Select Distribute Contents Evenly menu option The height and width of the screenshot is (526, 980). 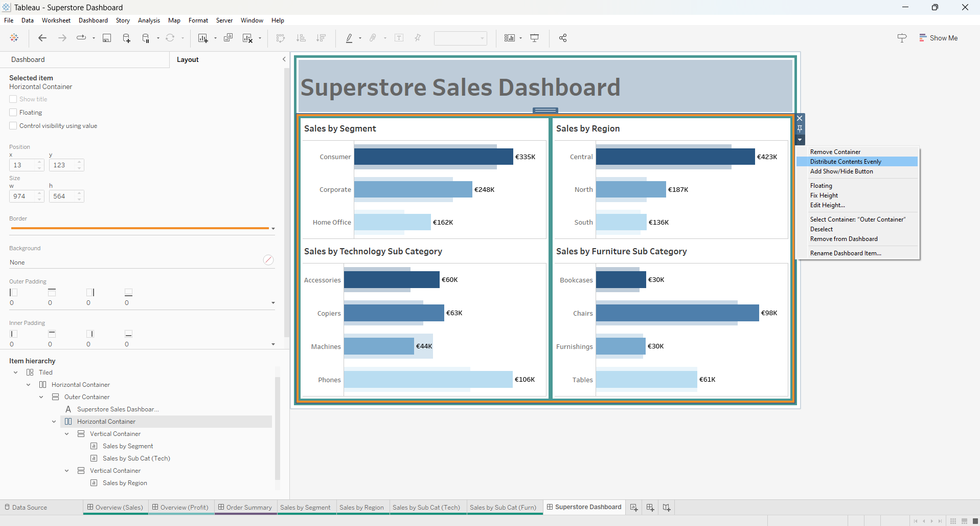(x=846, y=162)
